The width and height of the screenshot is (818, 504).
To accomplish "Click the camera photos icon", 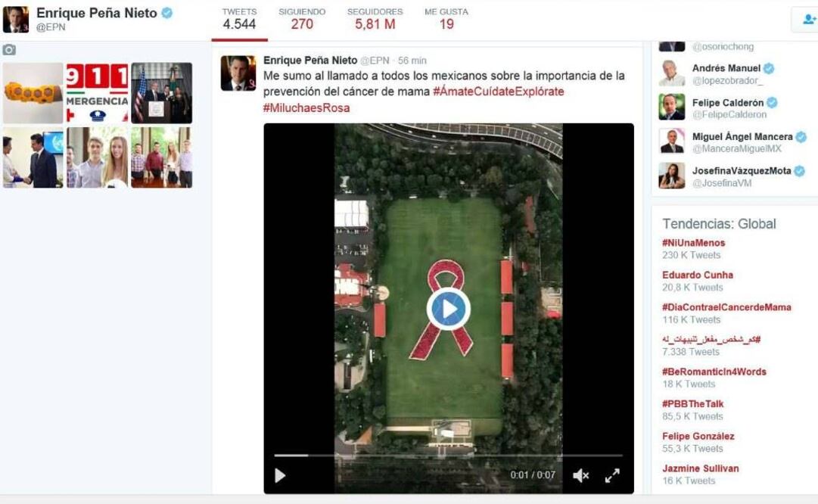I will click(x=9, y=50).
